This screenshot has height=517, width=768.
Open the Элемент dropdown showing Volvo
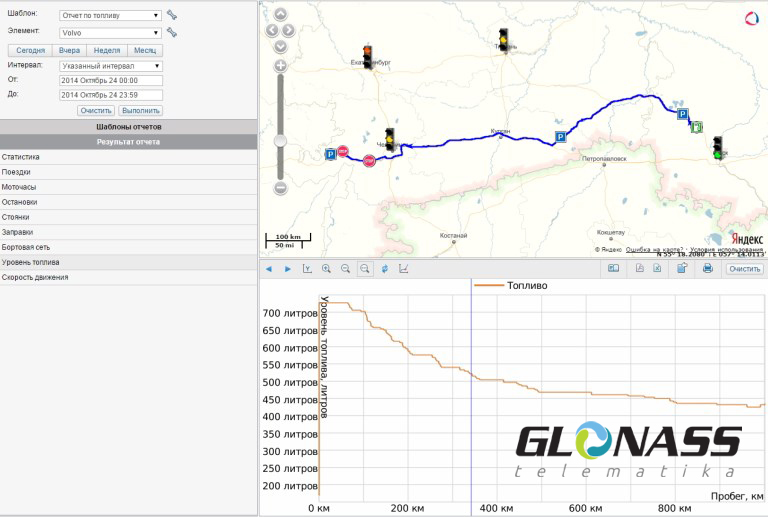[109, 32]
